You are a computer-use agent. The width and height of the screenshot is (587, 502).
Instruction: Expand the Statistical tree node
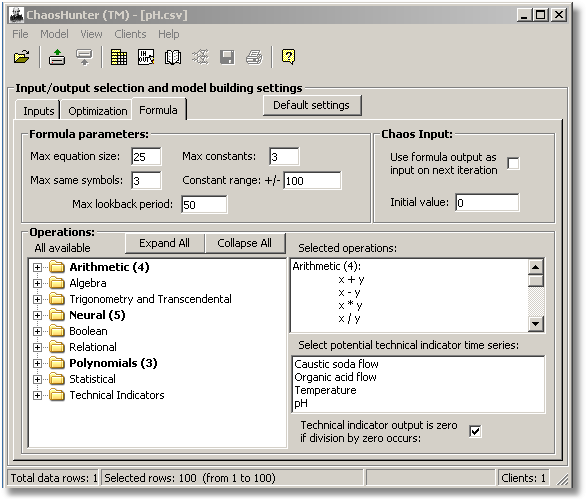tap(37, 380)
